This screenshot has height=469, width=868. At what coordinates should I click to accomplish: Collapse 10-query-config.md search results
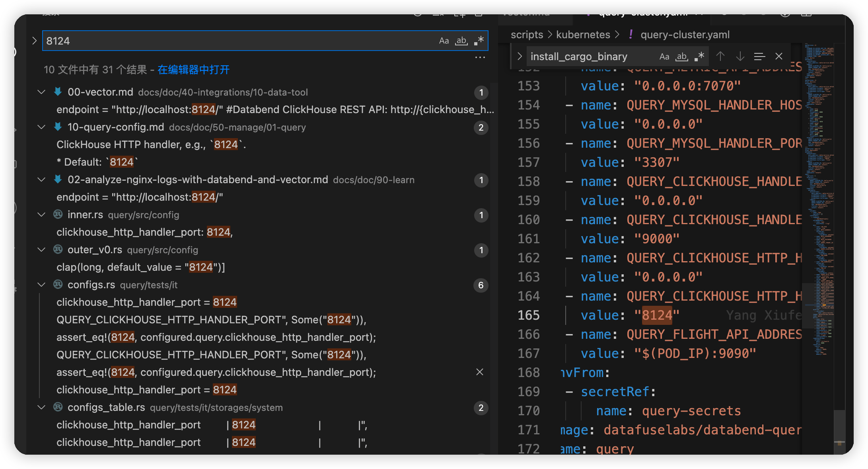41,127
